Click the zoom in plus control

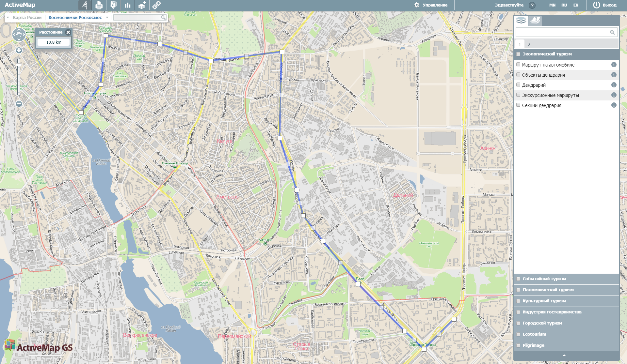point(19,51)
